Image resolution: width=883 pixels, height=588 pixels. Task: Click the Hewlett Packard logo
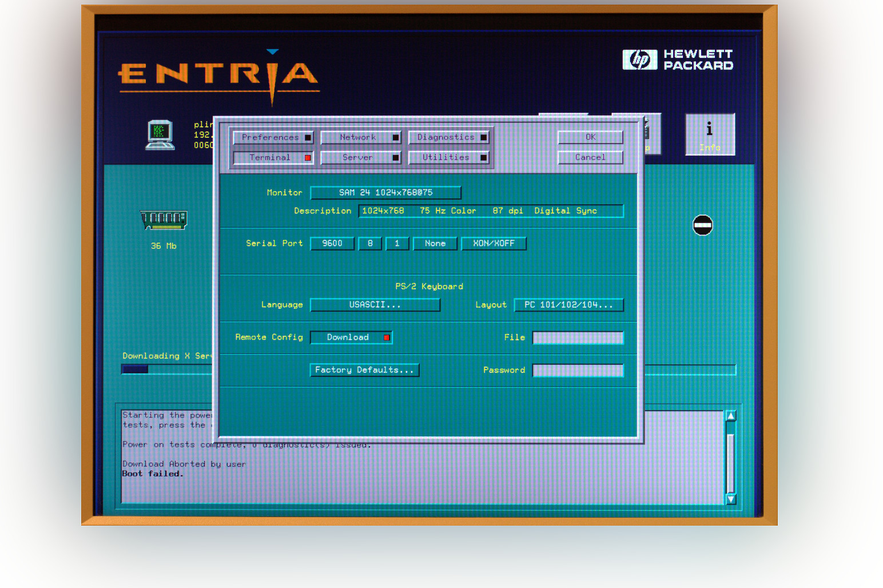(x=678, y=59)
